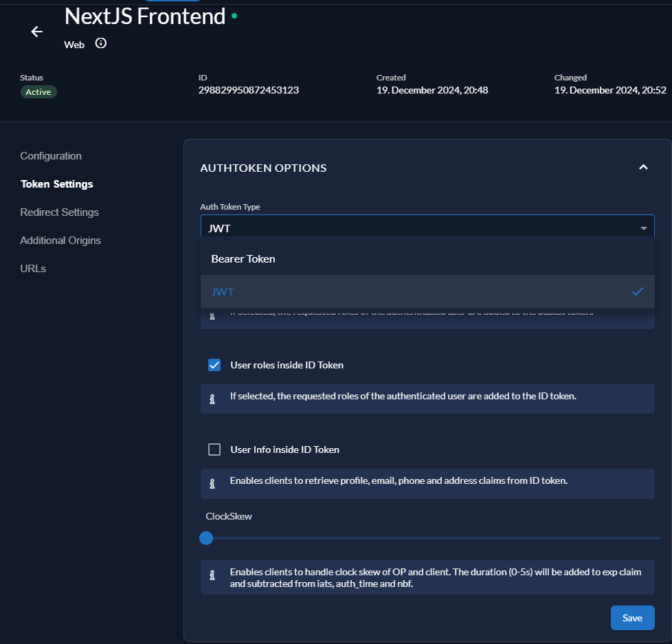
Task: Click the Auth Token Type combo box showing JWT
Action: 427,226
